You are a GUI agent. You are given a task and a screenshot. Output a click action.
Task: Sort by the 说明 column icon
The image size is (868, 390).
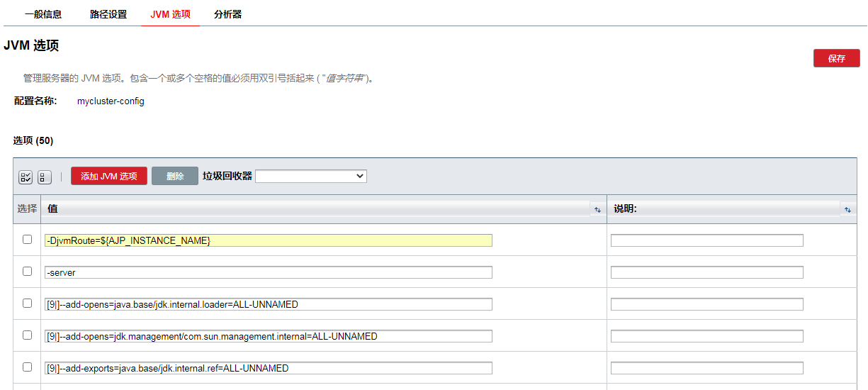[x=847, y=209]
